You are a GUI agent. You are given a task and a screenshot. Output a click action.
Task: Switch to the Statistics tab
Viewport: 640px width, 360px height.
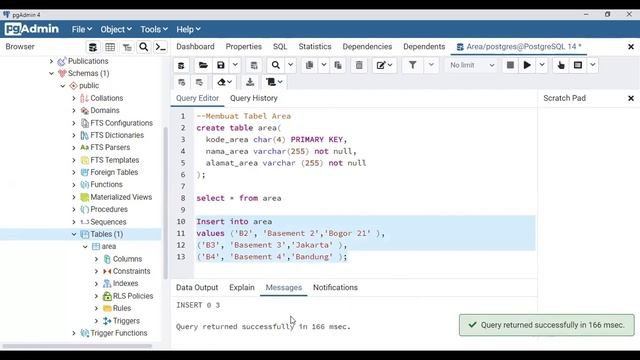click(x=315, y=47)
